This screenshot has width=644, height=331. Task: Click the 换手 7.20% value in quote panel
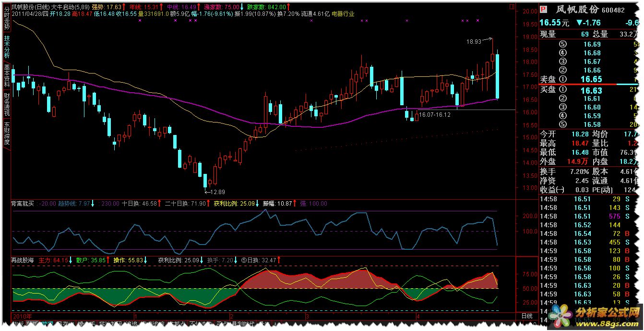pos(579,172)
